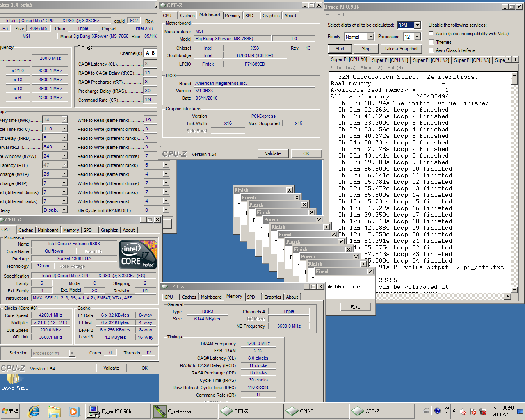The width and height of the screenshot is (525, 420).
Task: Click CAS# Latency (CL) field in Cpu-tweaker
Action: tap(151, 64)
